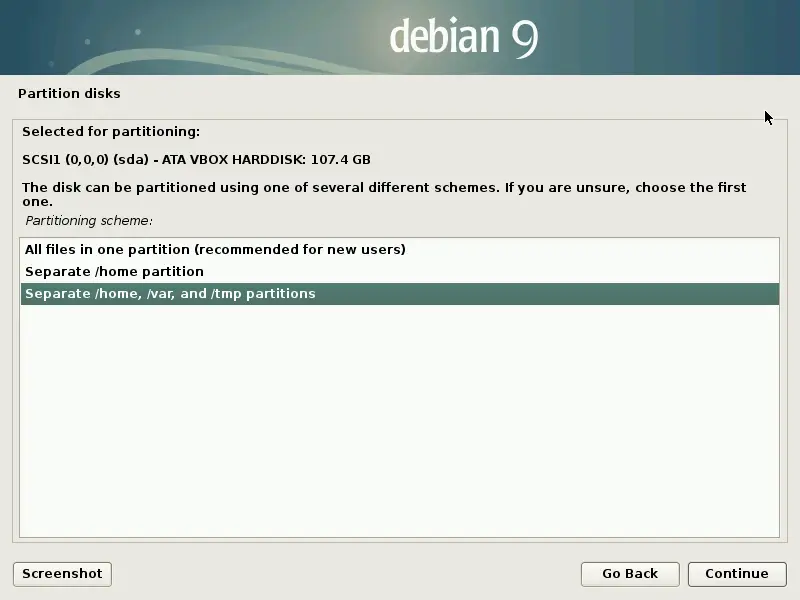800x600 pixels.
Task: Click the "Partitioning scheme:" label
Action: (x=89, y=221)
